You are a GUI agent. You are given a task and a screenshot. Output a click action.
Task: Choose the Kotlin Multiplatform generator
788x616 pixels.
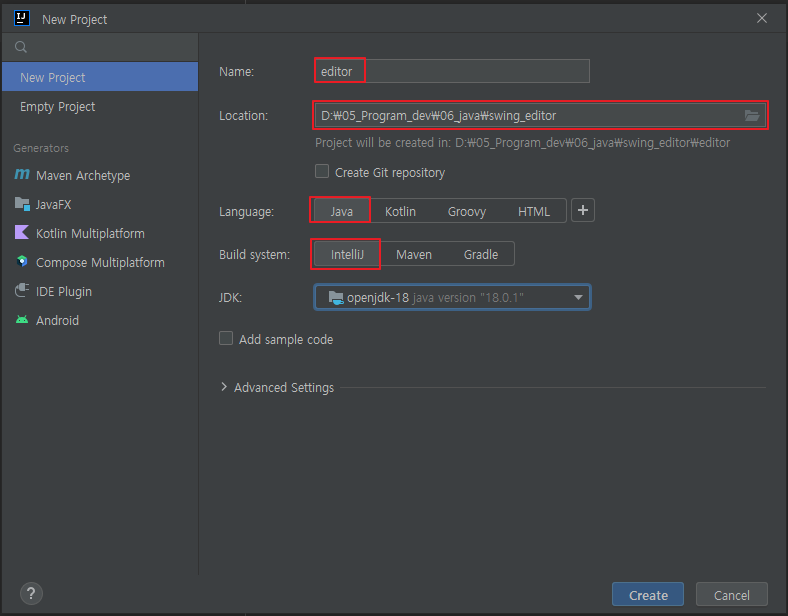100,233
